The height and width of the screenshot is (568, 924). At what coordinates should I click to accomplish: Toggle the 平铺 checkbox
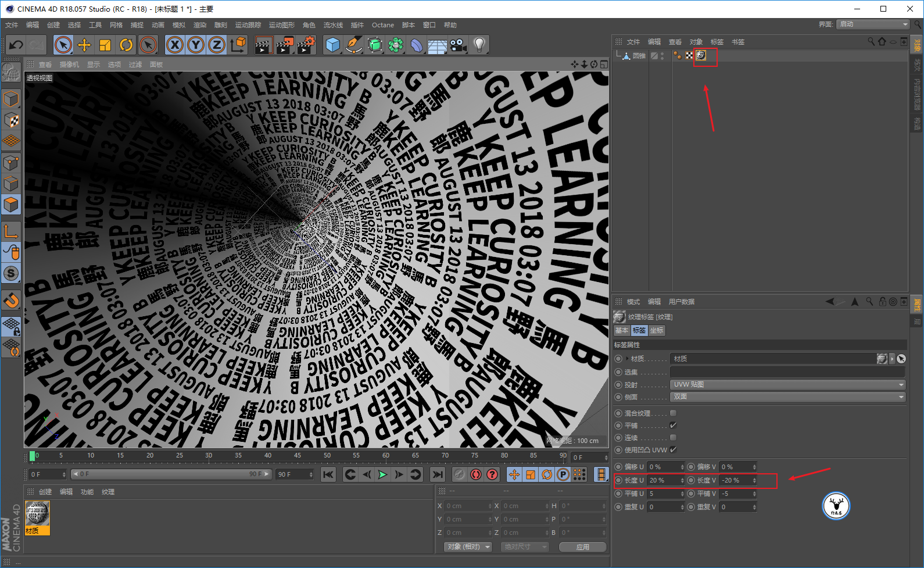tap(673, 425)
